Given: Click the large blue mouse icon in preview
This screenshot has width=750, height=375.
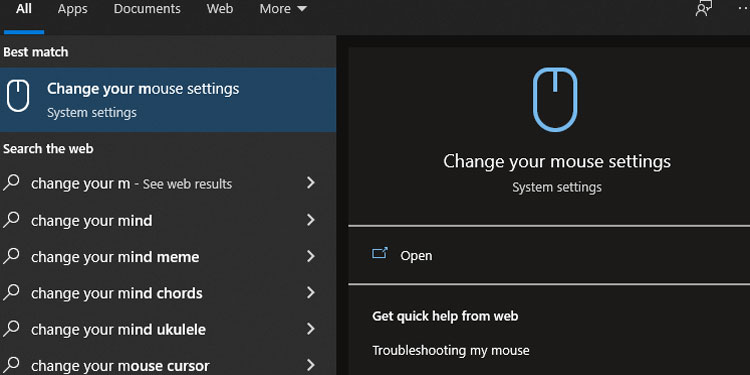Looking at the screenshot, I should coord(555,99).
